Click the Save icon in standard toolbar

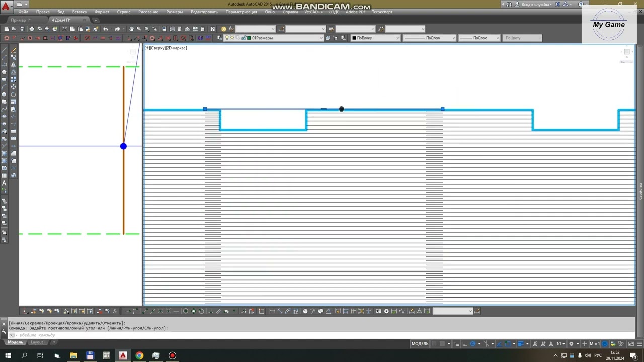tap(22, 29)
